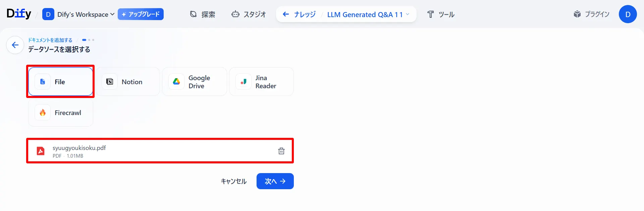Select the Jina Reader source
This screenshot has width=644, height=211.
(x=261, y=82)
